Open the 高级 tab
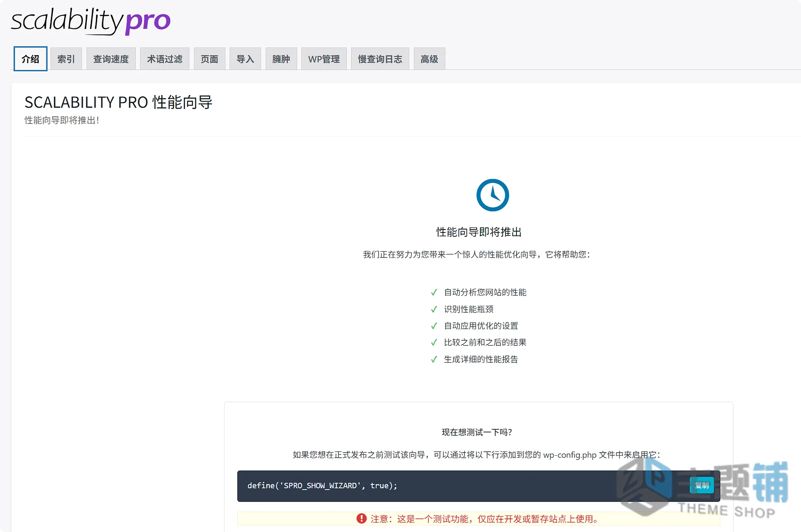The image size is (801, 532). [429, 59]
